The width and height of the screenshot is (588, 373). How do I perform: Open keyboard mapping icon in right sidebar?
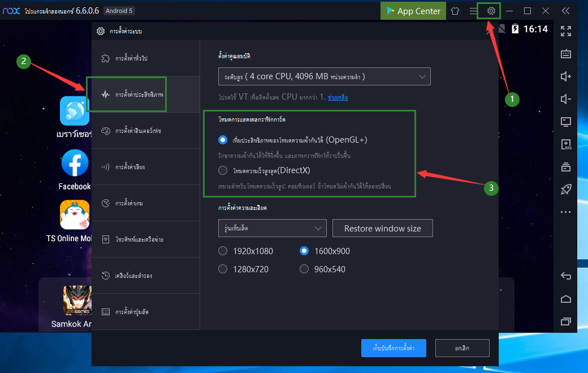coord(565,54)
